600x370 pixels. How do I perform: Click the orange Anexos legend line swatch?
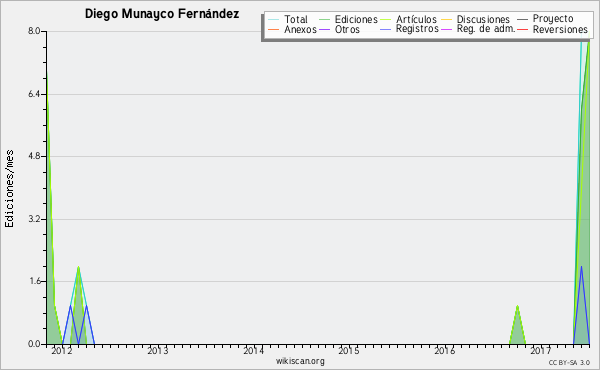click(274, 29)
